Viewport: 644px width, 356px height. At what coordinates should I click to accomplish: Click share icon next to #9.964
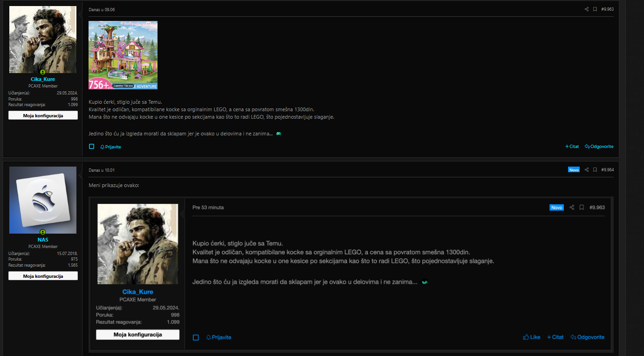(587, 170)
